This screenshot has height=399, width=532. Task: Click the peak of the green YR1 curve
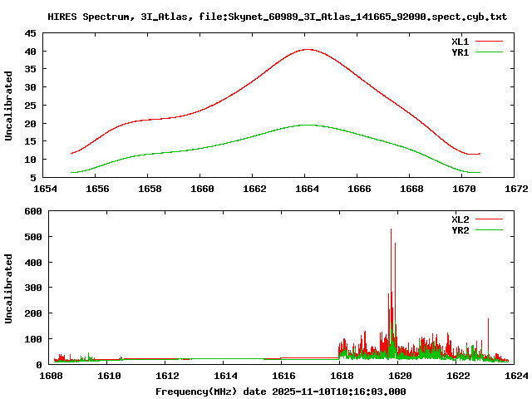click(x=307, y=125)
